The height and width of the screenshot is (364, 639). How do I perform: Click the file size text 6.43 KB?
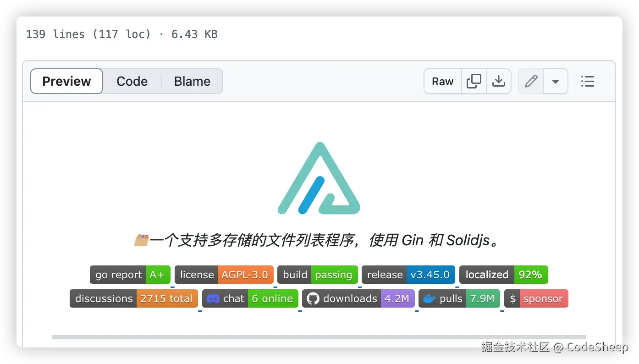[194, 34]
